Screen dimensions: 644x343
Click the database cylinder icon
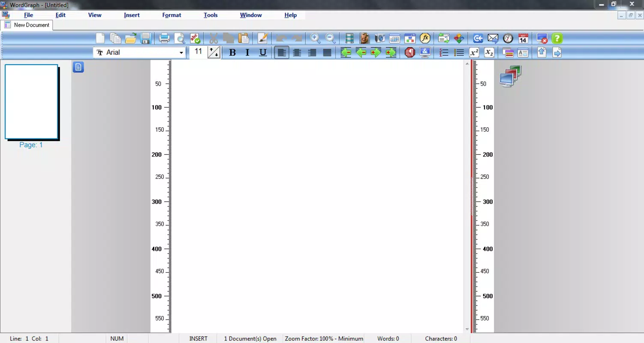point(349,38)
